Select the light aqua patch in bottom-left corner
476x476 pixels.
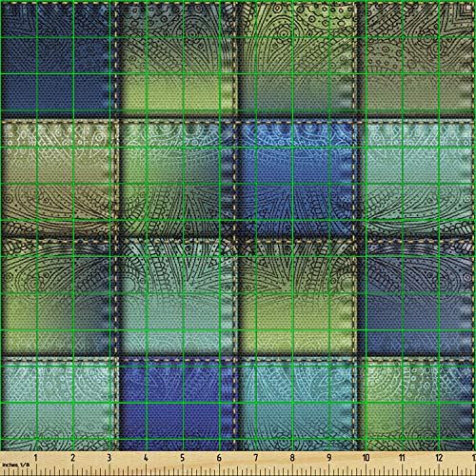tap(58, 403)
